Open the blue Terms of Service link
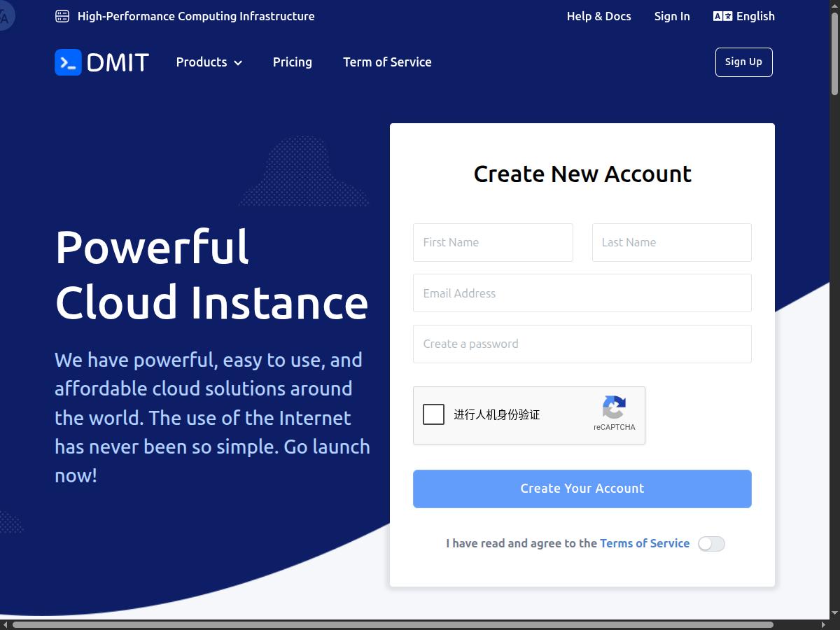 tap(645, 543)
